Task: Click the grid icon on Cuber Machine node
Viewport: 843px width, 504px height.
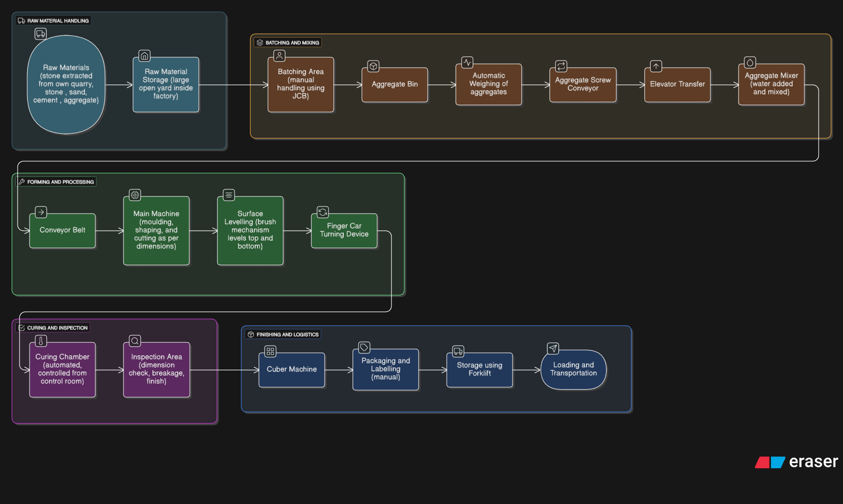Action: (270, 351)
